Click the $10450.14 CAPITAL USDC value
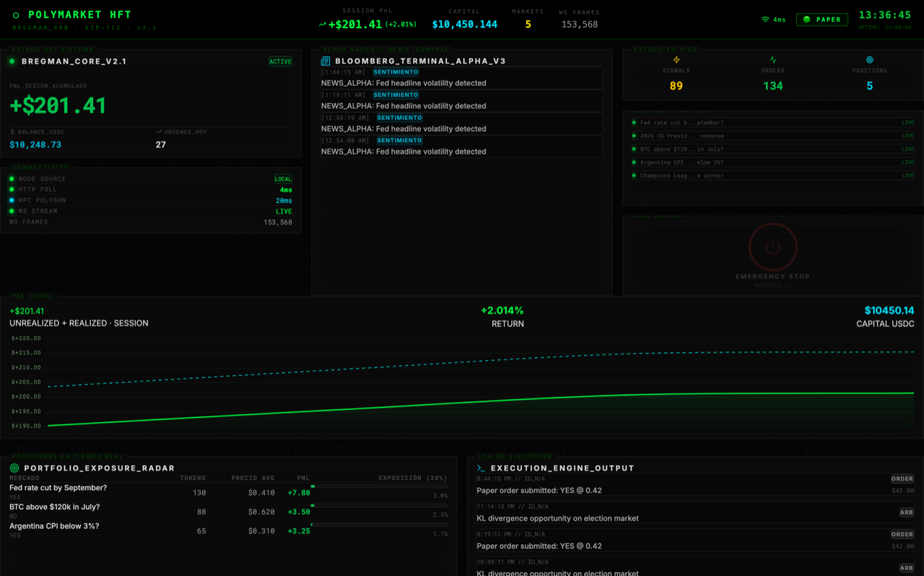Viewport: 924px width, 576px height. click(889, 311)
